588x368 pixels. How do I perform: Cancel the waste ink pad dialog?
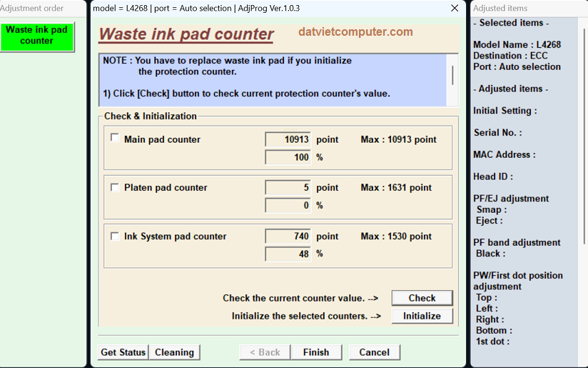tap(374, 352)
